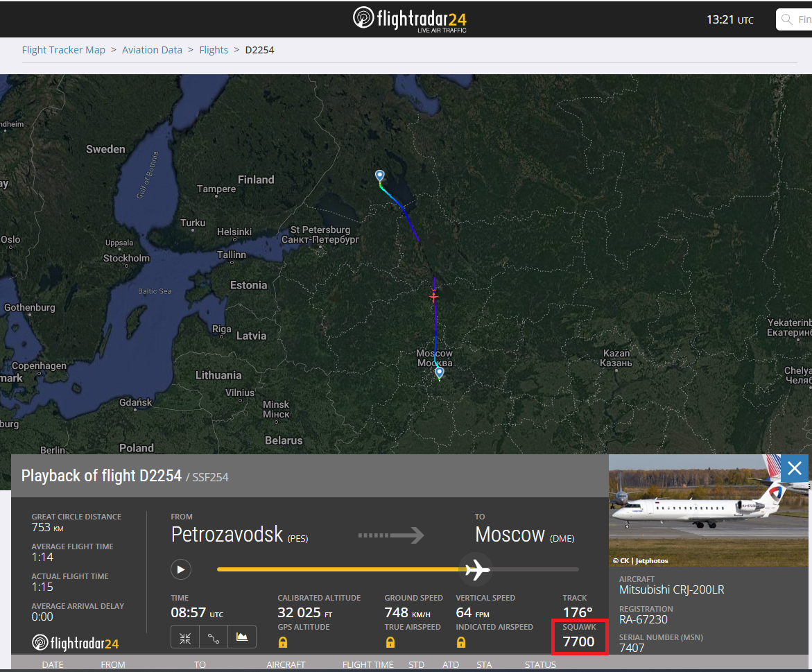
Task: Click the Helsinki city label on the map
Action: click(234, 232)
